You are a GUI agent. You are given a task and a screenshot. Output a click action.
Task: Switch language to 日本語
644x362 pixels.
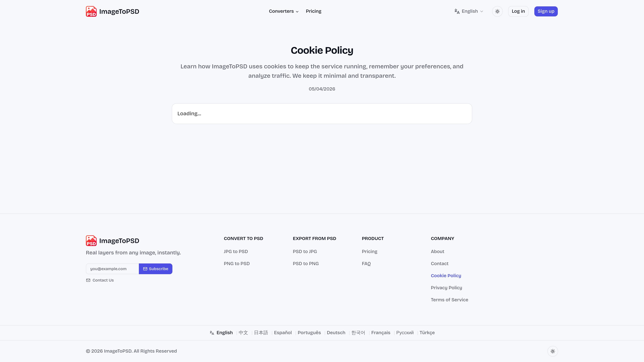(x=261, y=333)
